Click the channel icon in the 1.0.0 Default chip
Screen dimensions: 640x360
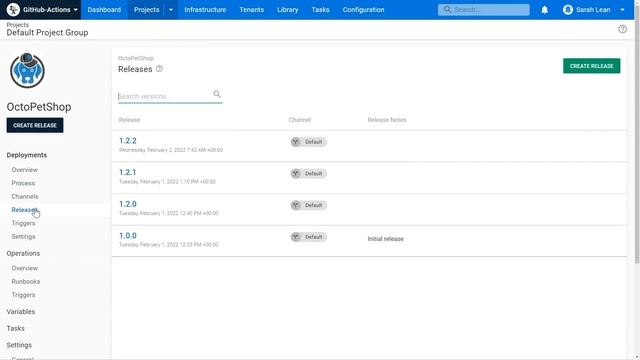(296, 237)
